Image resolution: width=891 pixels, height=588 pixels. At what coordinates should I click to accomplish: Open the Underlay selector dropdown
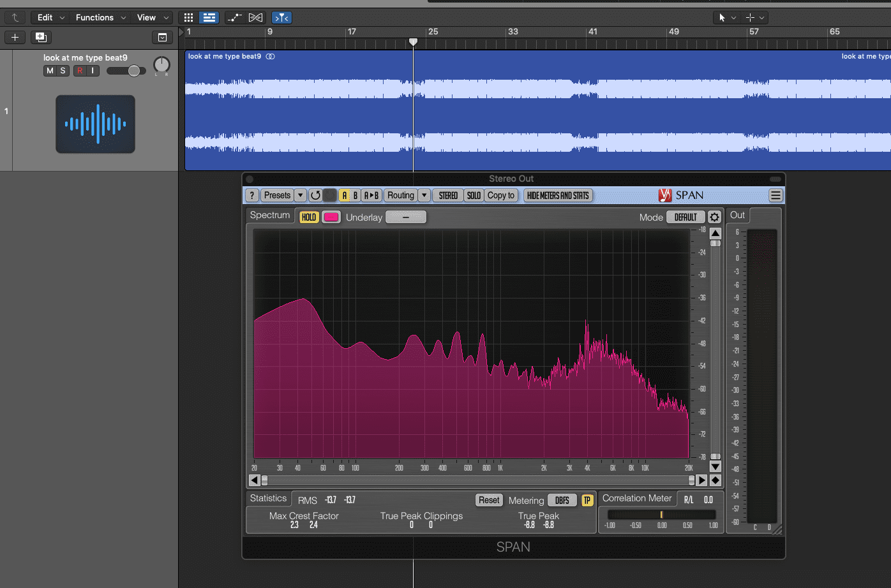tap(406, 217)
